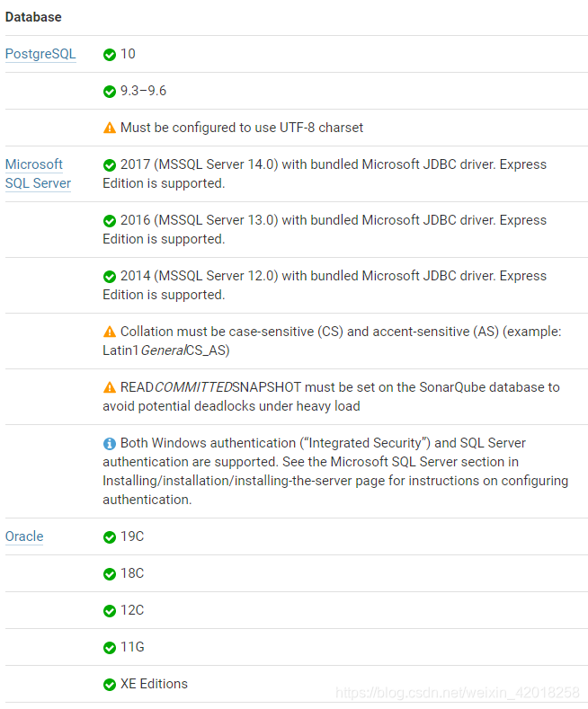Click the 'Database' heading
Viewport: 588px width, 709px height.
[33, 17]
